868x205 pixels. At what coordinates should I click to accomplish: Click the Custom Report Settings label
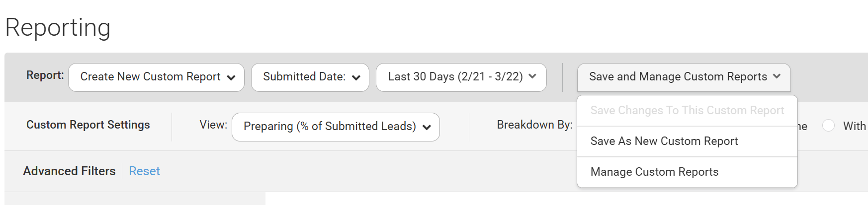click(x=88, y=125)
